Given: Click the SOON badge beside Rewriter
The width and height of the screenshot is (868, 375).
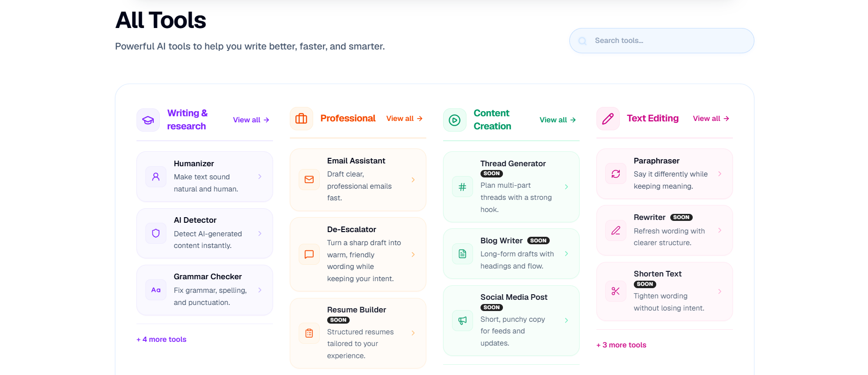Looking at the screenshot, I should (x=681, y=218).
